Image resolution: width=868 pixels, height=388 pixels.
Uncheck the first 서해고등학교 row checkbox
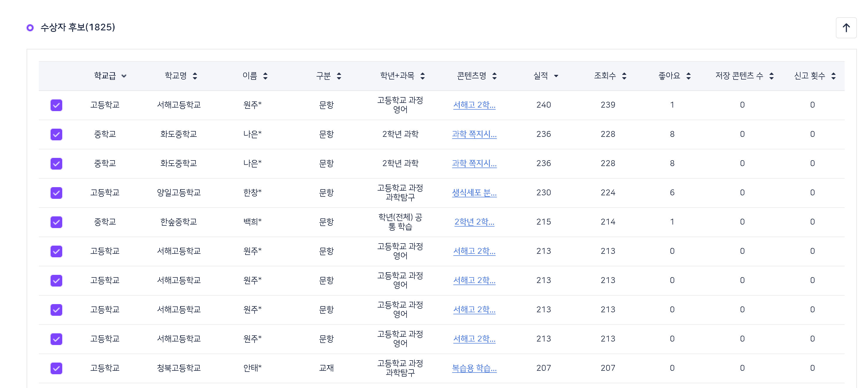(56, 105)
